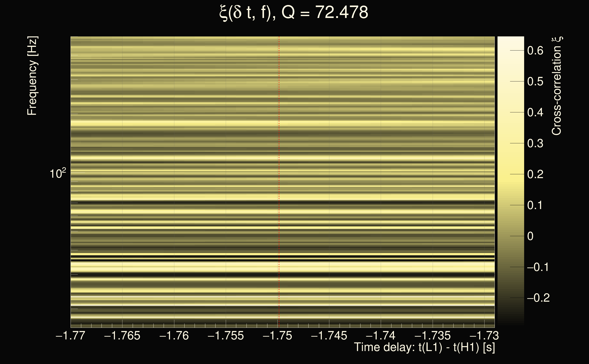Click the -1.73 x-axis tick label
This screenshot has height=364, width=589.
(x=484, y=336)
